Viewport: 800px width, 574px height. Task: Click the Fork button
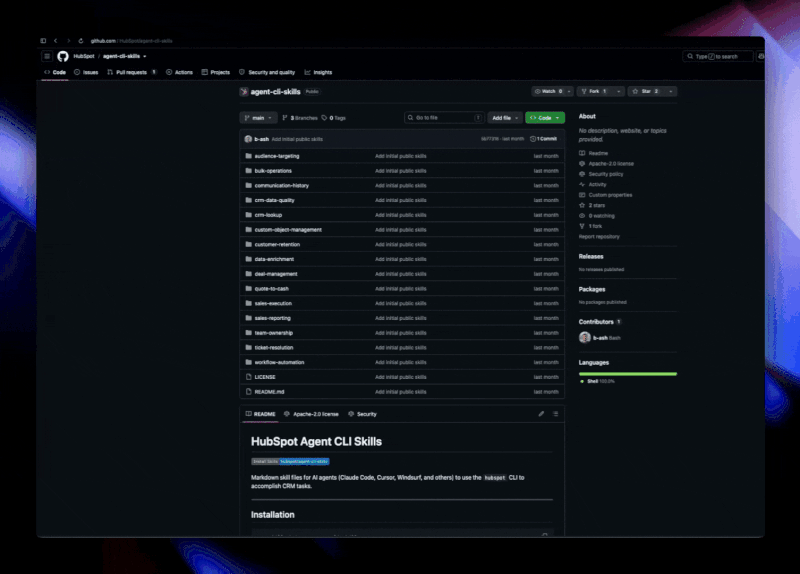(594, 91)
